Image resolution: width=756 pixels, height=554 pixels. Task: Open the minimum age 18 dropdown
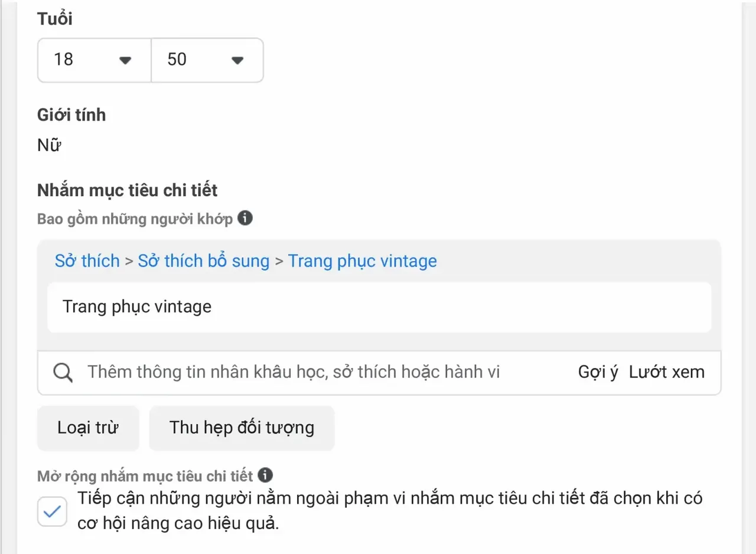pos(94,60)
